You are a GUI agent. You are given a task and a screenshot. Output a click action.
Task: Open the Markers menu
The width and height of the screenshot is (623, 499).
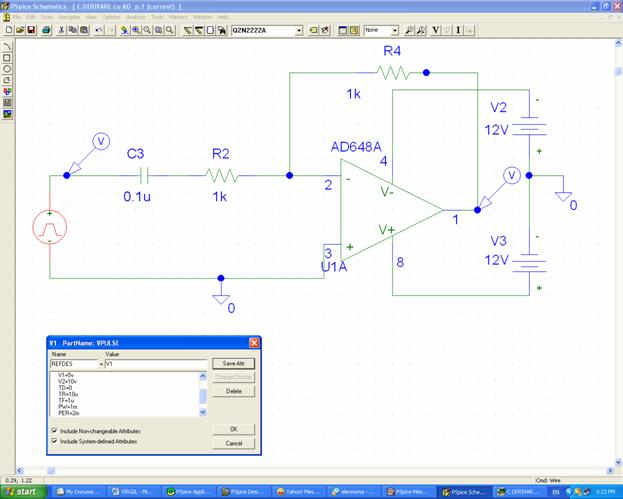point(177,17)
